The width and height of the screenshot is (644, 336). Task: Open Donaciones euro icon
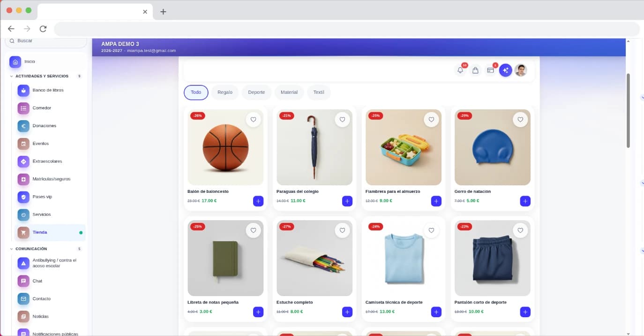23,126
